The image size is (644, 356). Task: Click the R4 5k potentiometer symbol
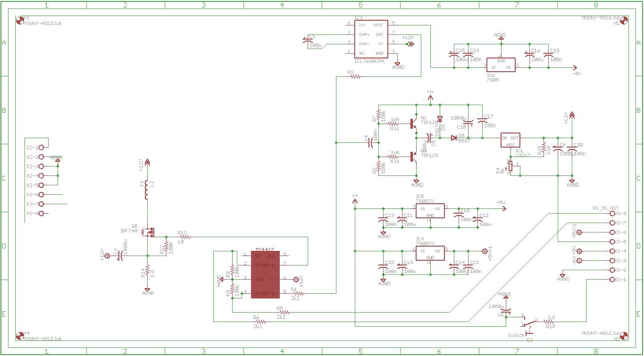[510, 166]
